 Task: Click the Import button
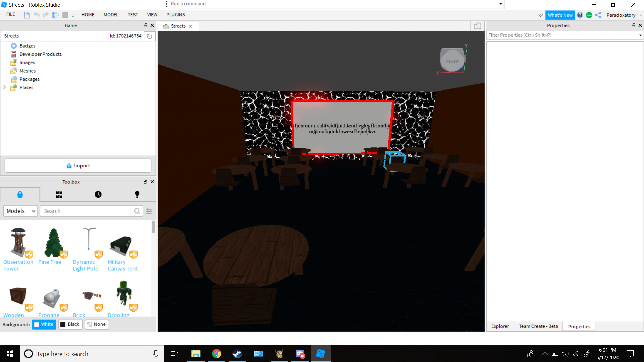(78, 166)
